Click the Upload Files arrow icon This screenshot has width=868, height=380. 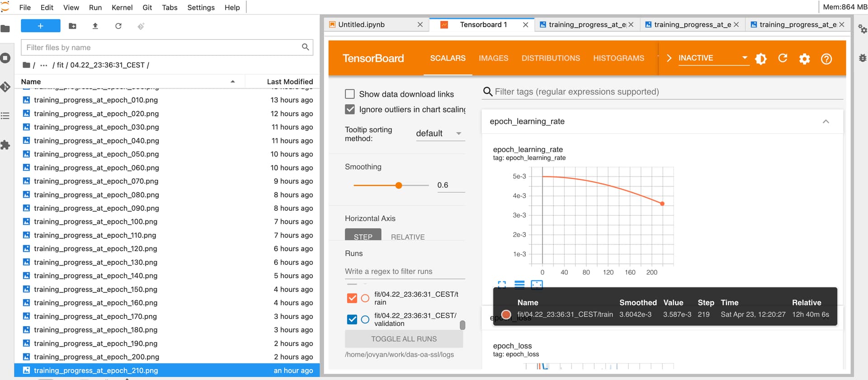[95, 26]
